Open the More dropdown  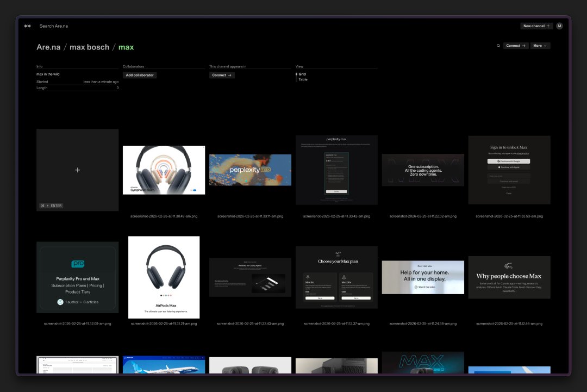540,46
